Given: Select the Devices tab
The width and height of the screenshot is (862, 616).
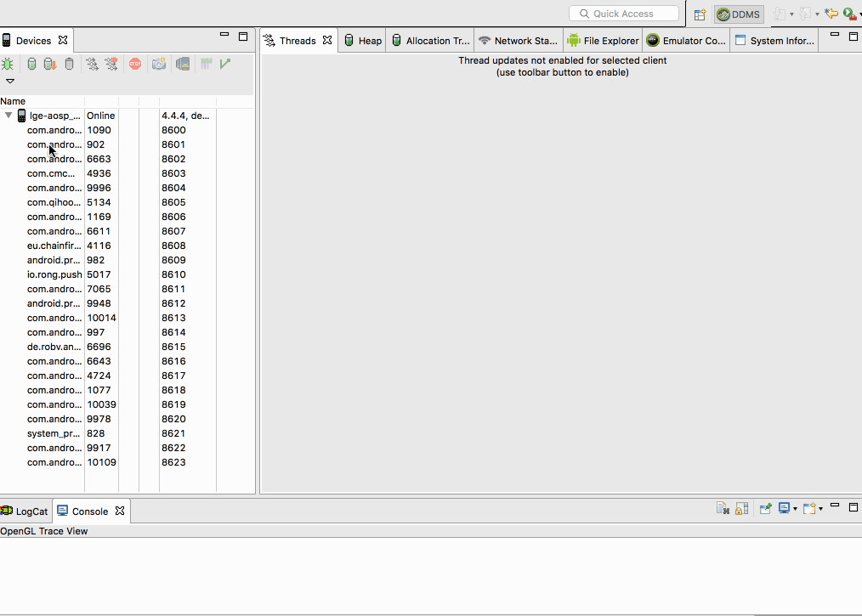Looking at the screenshot, I should [x=33, y=41].
